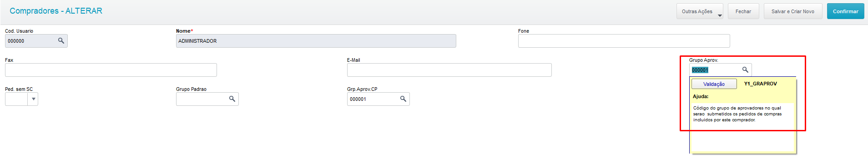Open search icon for Grp.Aprov.CP field
The image size is (868, 164).
coord(403,99)
